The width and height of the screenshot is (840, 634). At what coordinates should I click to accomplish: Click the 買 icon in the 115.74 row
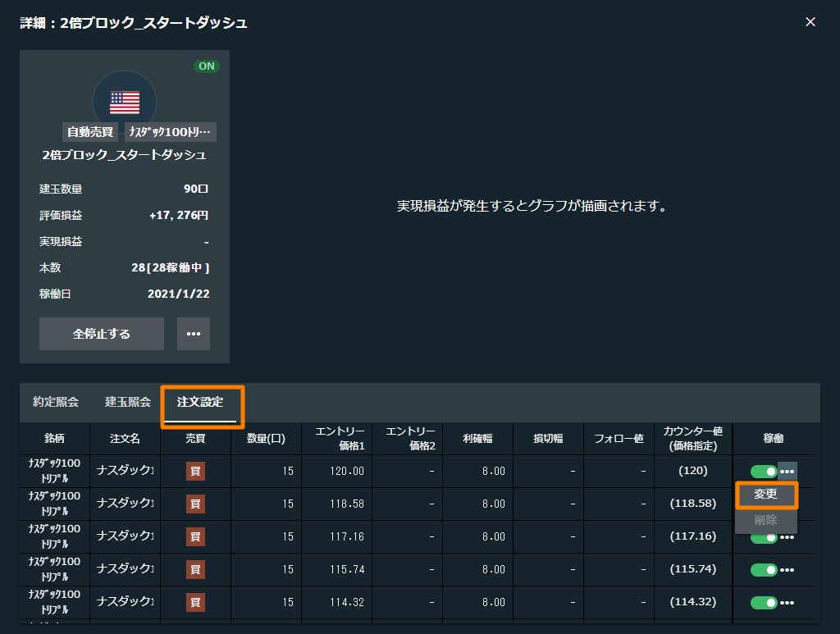point(195,569)
